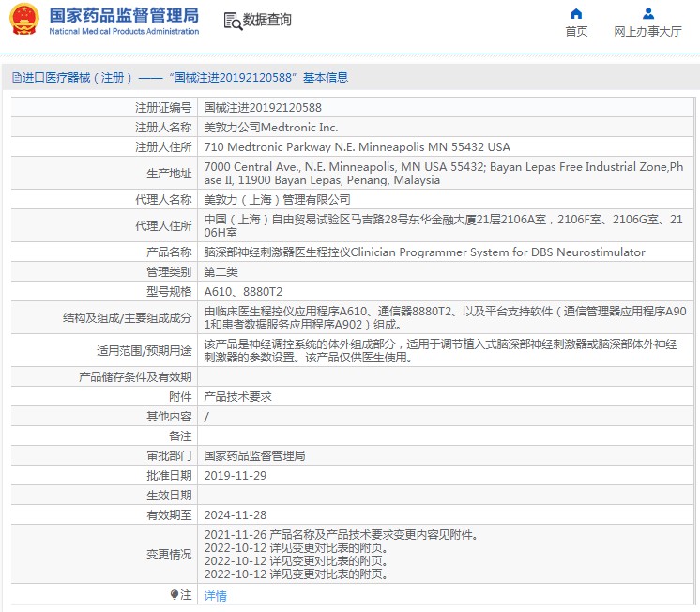
Task: Click address 710 Medtronic Parkway cell
Action: [357, 147]
